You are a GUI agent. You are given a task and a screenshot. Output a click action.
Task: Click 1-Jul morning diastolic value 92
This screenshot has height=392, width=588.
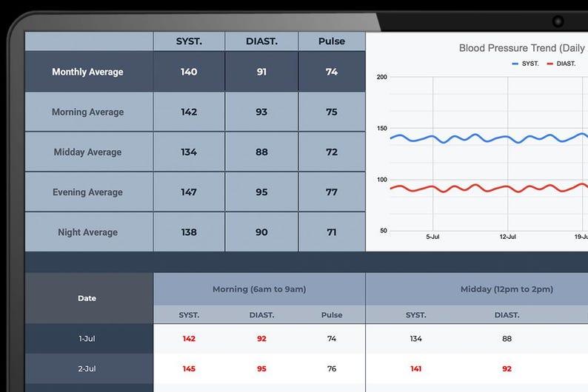[x=261, y=339]
